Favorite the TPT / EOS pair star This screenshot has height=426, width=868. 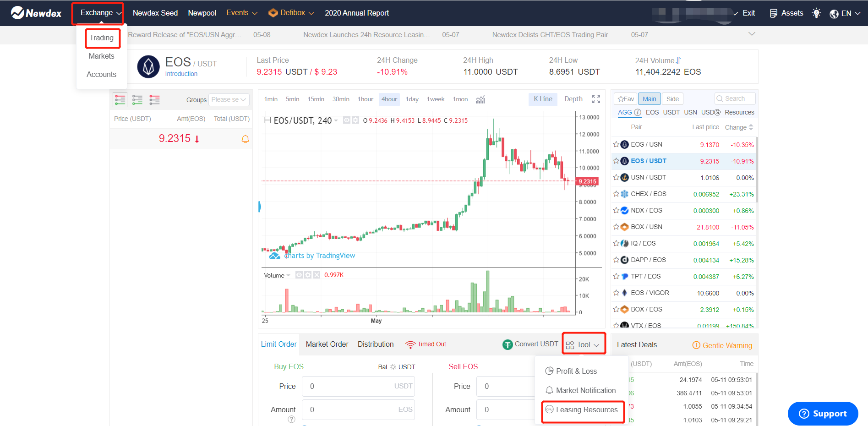(x=616, y=276)
